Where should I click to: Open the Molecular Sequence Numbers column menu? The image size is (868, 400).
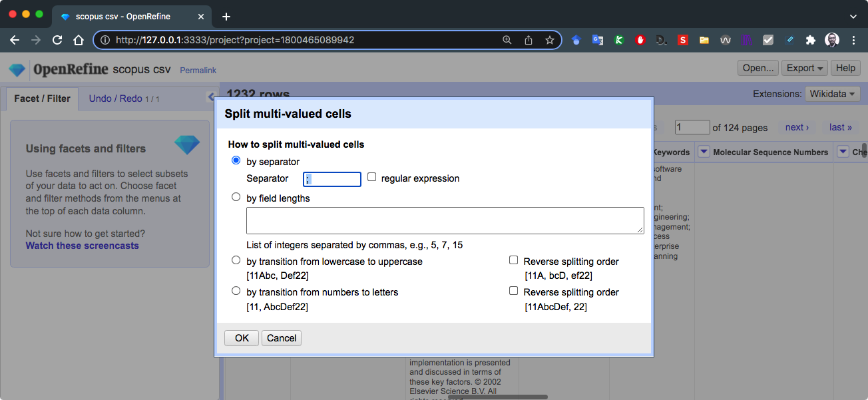(x=704, y=152)
